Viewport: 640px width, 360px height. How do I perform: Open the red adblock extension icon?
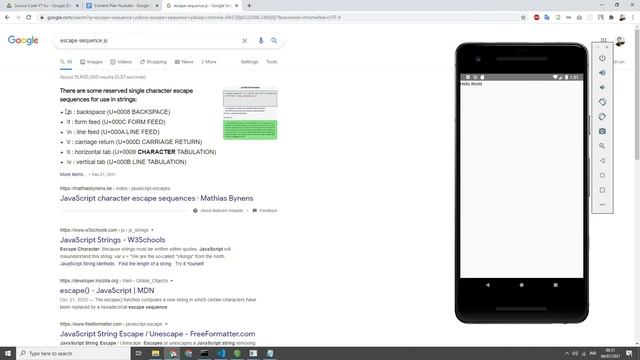[x=536, y=18]
